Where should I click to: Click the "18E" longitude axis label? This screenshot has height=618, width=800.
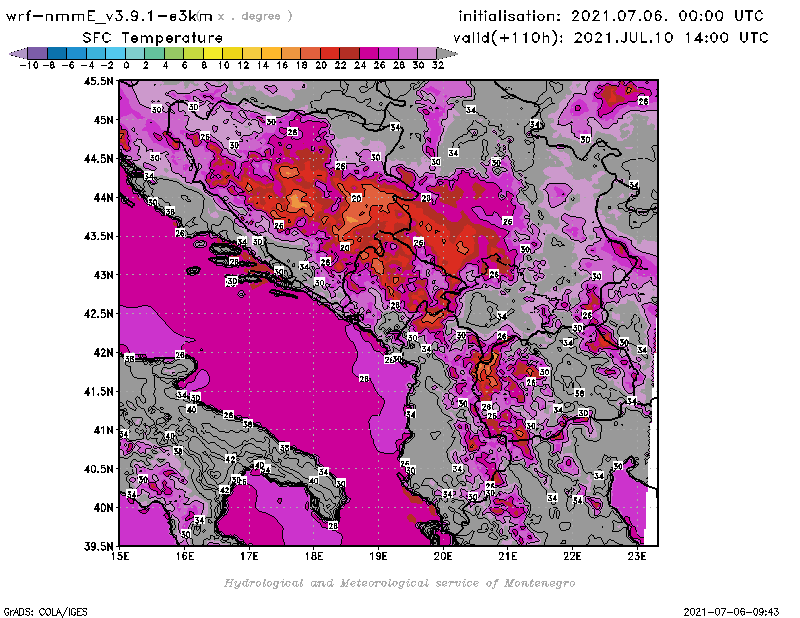[x=314, y=556]
